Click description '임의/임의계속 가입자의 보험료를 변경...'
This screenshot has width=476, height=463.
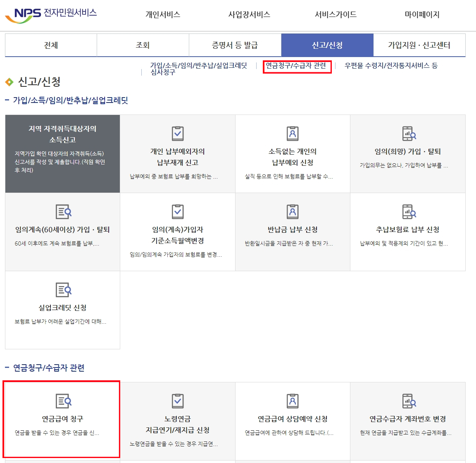coord(176,255)
